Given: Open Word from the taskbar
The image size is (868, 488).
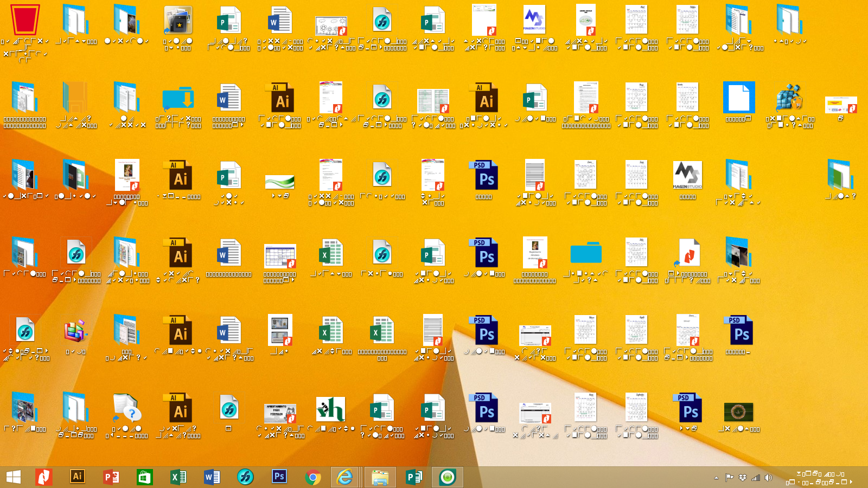Looking at the screenshot, I should [x=212, y=477].
